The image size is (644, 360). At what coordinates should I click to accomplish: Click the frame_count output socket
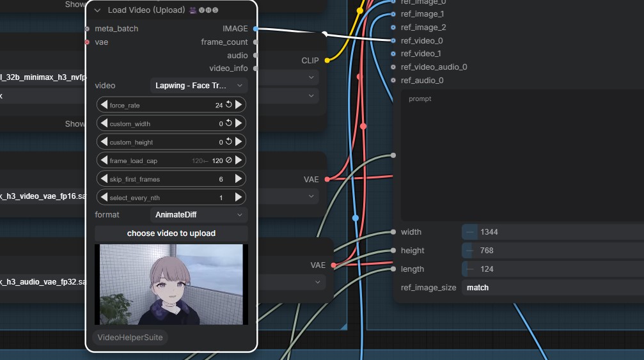pyautogui.click(x=255, y=42)
